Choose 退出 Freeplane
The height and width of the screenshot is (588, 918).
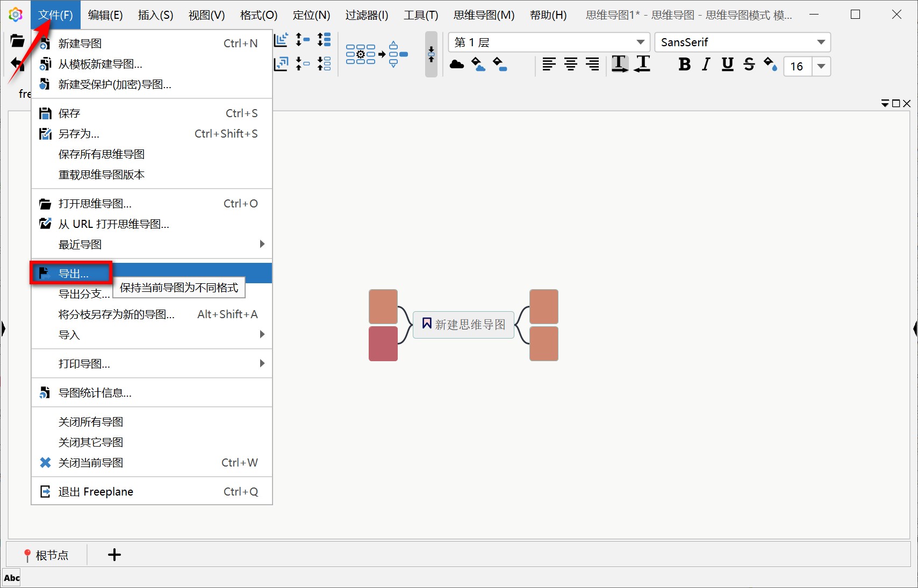[x=152, y=492]
